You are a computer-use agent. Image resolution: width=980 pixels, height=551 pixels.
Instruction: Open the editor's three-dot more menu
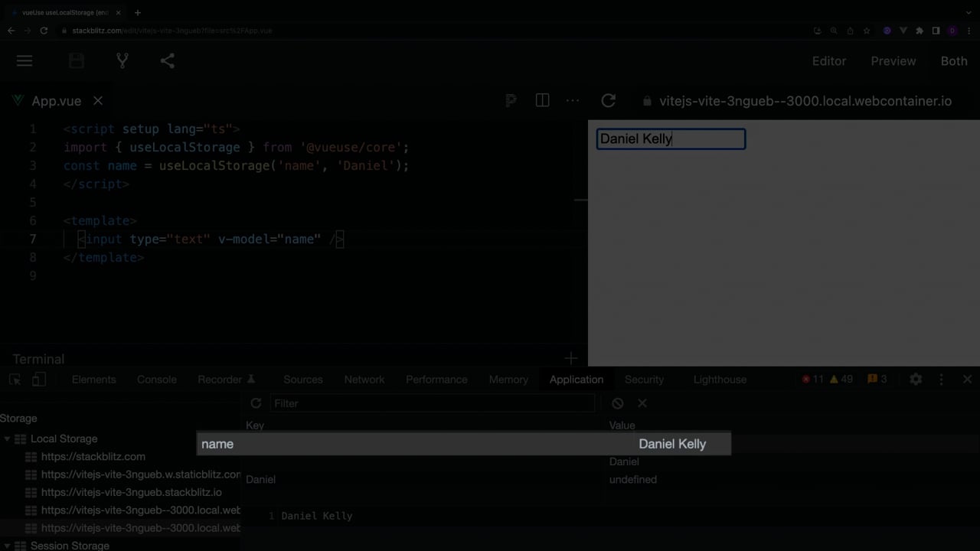pos(573,100)
